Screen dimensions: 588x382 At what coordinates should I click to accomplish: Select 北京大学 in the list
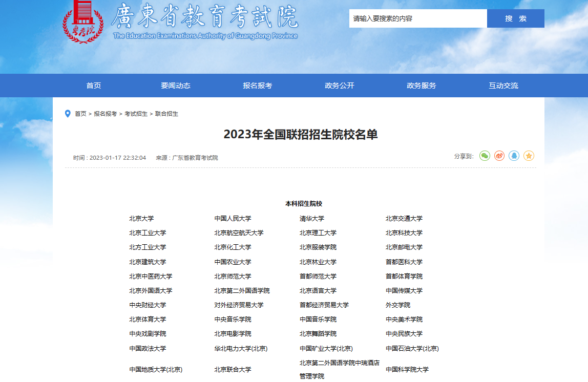pos(141,218)
